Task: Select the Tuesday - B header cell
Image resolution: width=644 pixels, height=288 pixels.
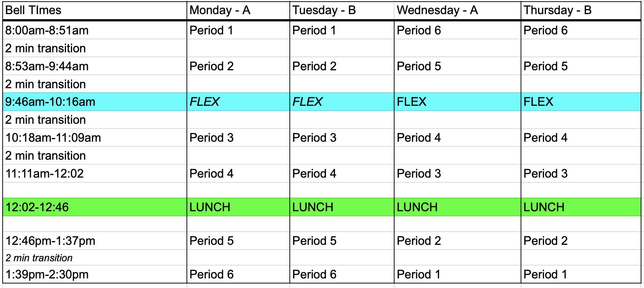Action: point(342,10)
